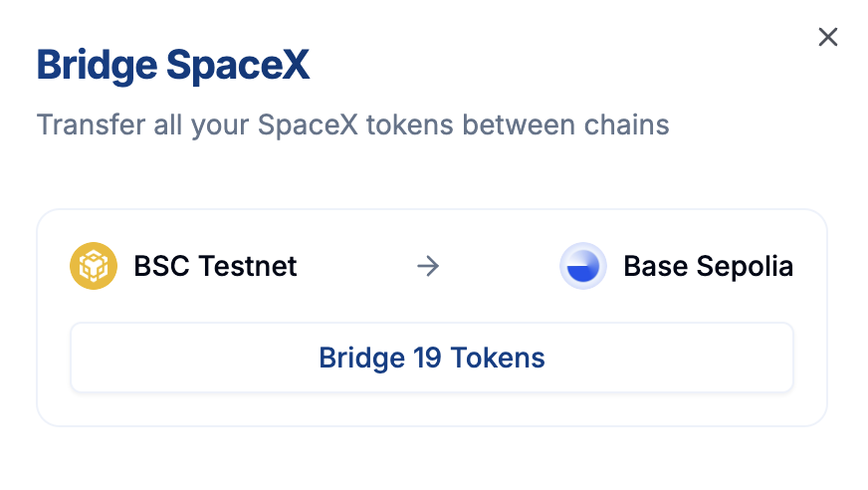Click the word "SpaceX" in the title
The width and height of the screenshot is (868, 490).
point(238,67)
